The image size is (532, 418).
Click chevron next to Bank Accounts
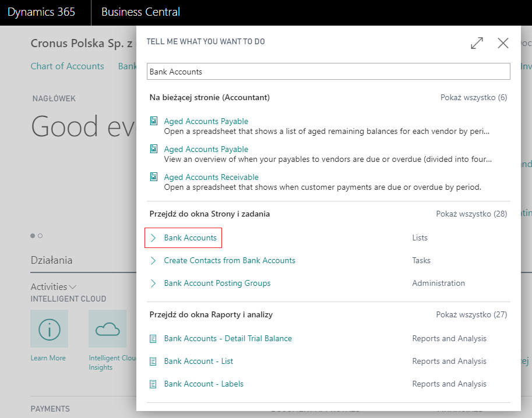153,238
